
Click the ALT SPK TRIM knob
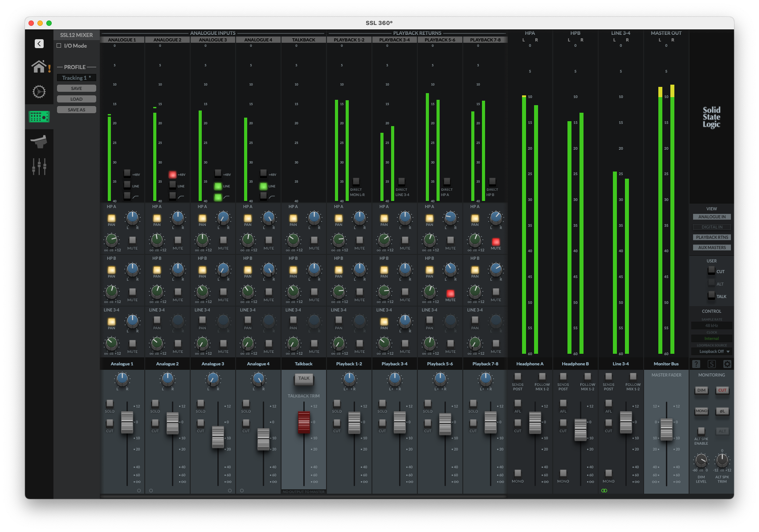(722, 460)
